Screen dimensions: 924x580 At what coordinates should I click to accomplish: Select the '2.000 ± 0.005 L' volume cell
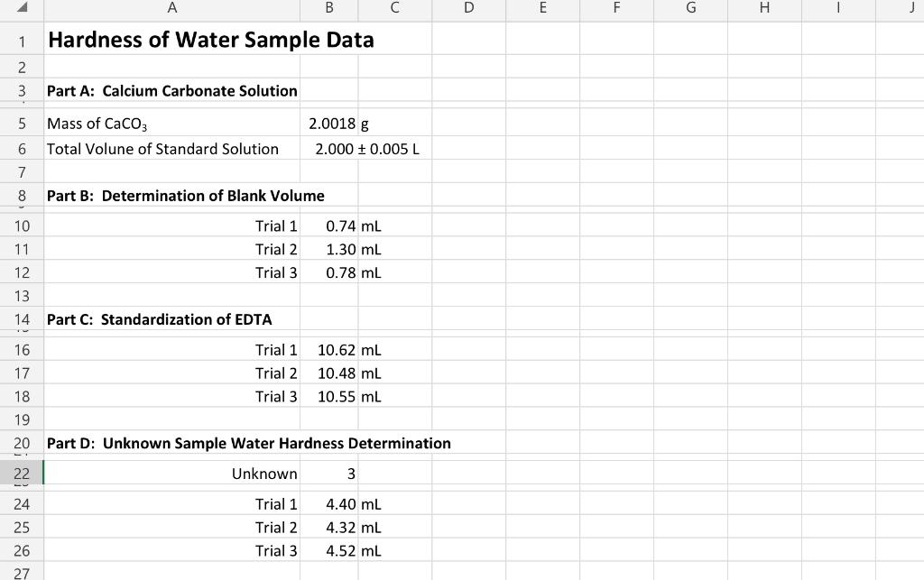point(329,149)
